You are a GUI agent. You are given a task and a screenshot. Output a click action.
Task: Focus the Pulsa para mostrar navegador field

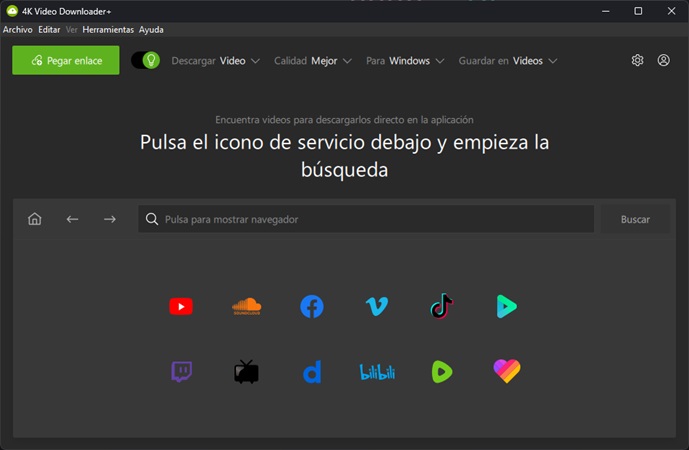366,219
